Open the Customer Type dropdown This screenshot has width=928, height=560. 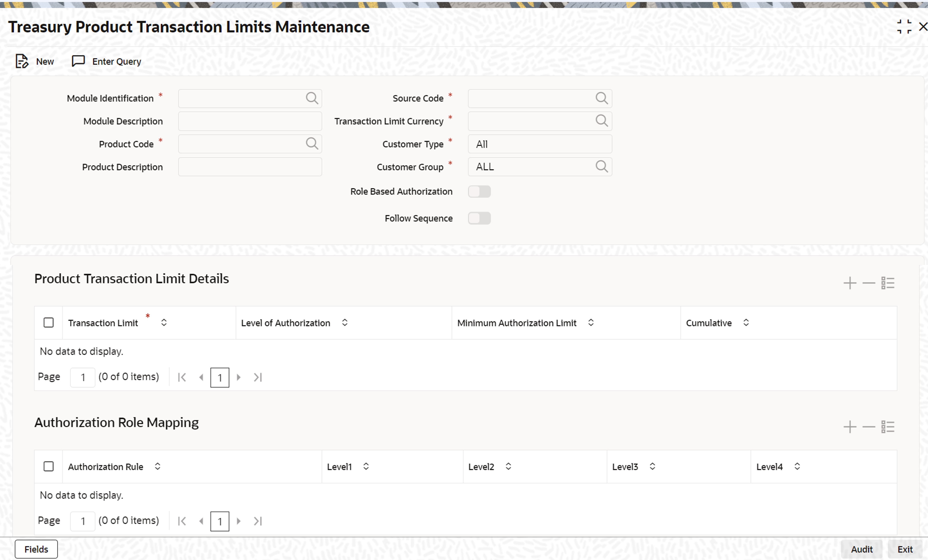pos(539,144)
